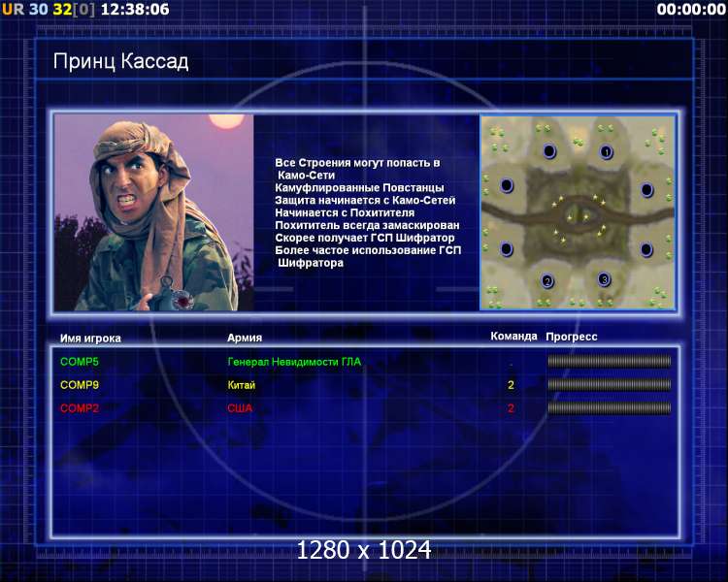Viewport: 728px width, 582px height.
Task: Select the COMP5 player name
Action: pyautogui.click(x=80, y=362)
